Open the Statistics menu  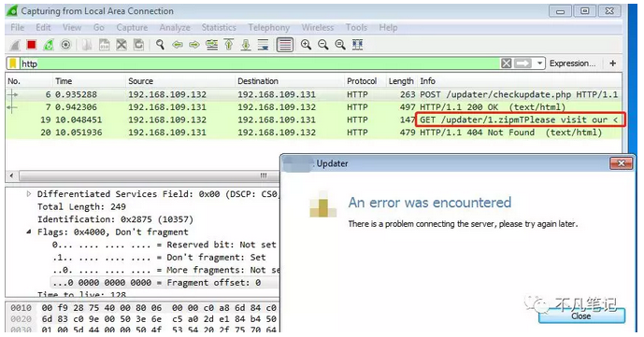(x=219, y=27)
